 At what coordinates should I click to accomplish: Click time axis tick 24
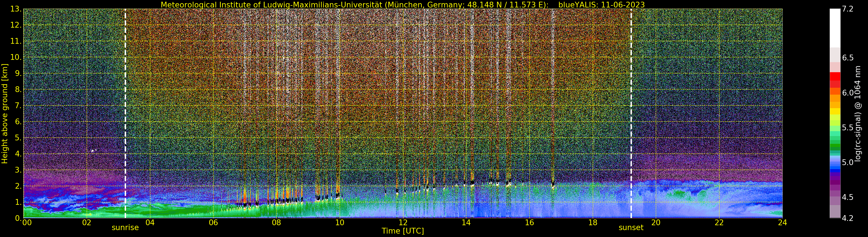pos(782,223)
